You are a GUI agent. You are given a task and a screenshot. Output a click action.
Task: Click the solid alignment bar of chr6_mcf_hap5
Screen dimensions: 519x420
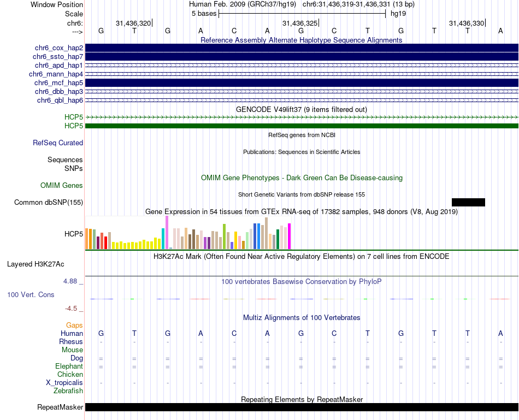(302, 82)
